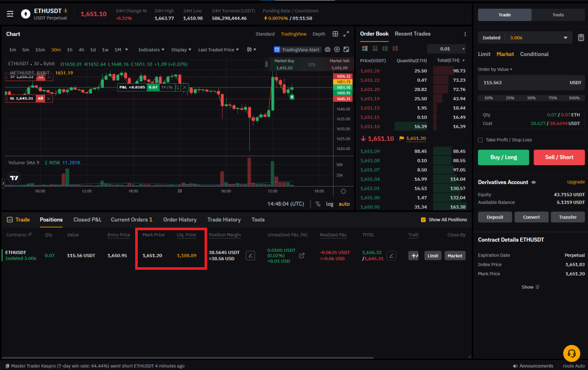Expand contract details with Show
Viewport: 588px width, 370px height.
(x=530, y=287)
